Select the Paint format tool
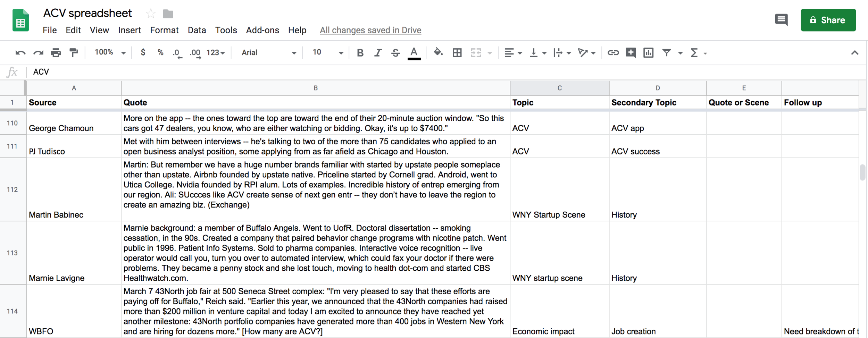 74,53
